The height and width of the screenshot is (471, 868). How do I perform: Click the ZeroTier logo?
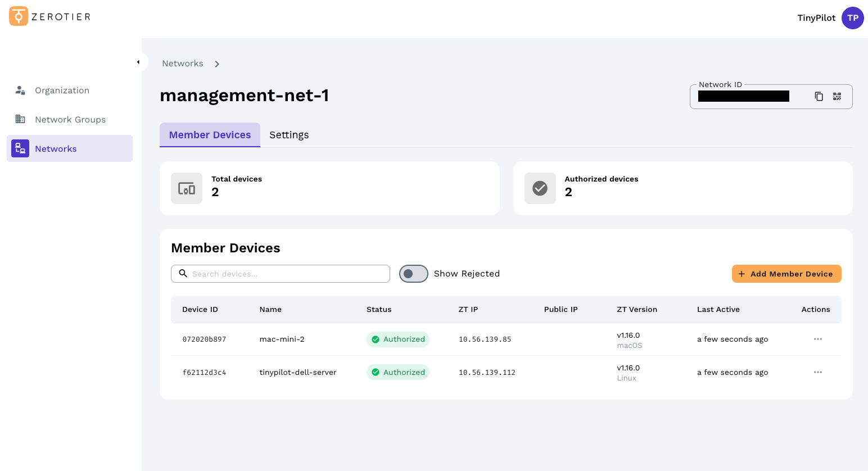(49, 16)
